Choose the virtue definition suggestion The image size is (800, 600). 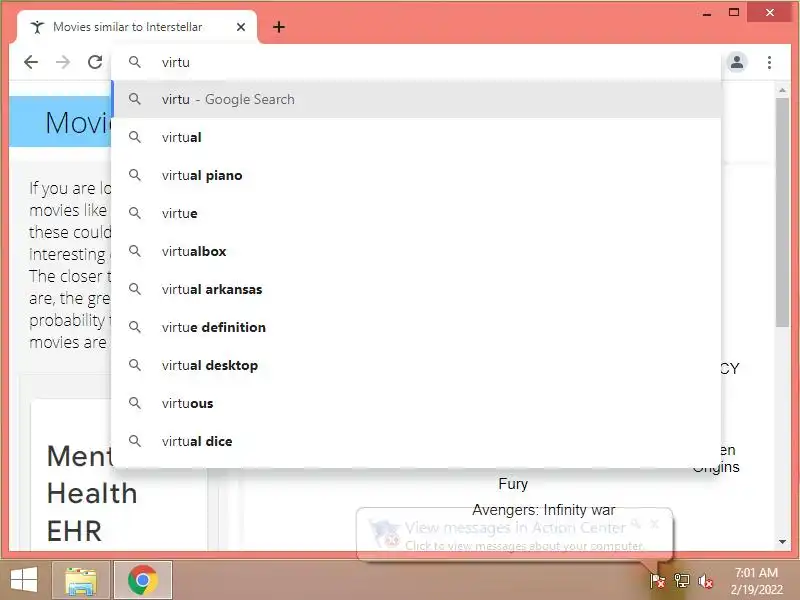pos(416,327)
